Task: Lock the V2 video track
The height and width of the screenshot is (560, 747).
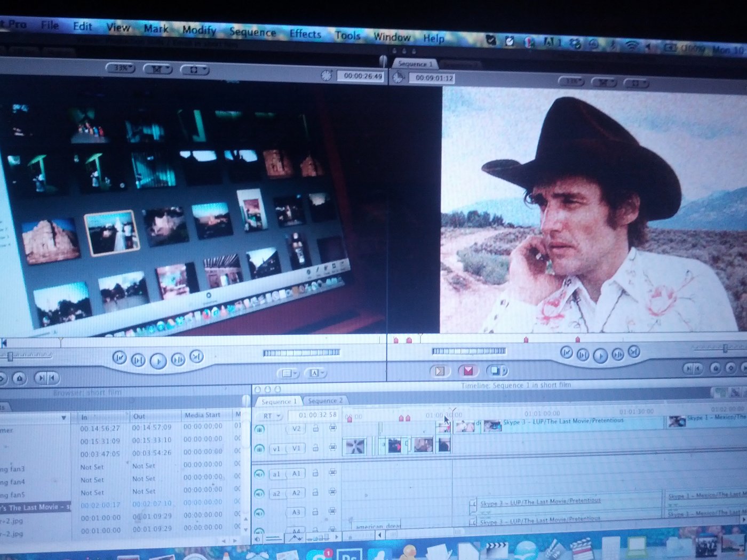Action: 315,428
